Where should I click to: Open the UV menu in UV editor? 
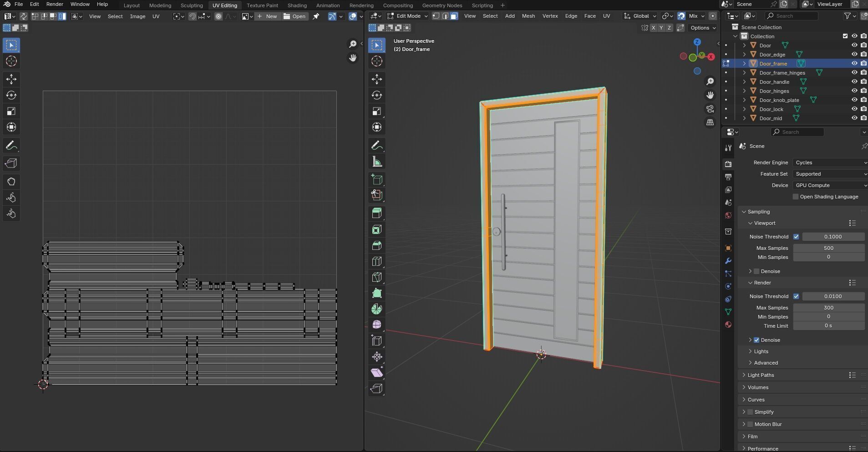(156, 16)
